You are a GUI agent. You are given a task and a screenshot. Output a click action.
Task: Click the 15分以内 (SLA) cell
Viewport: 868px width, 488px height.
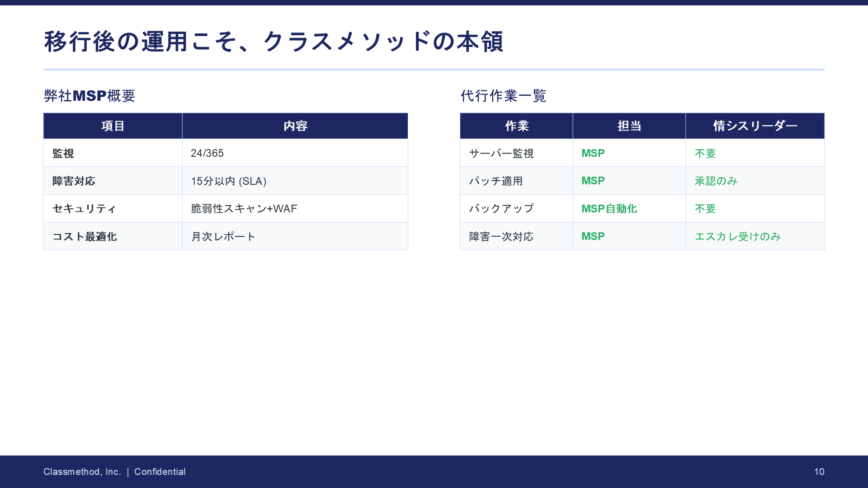(x=228, y=181)
